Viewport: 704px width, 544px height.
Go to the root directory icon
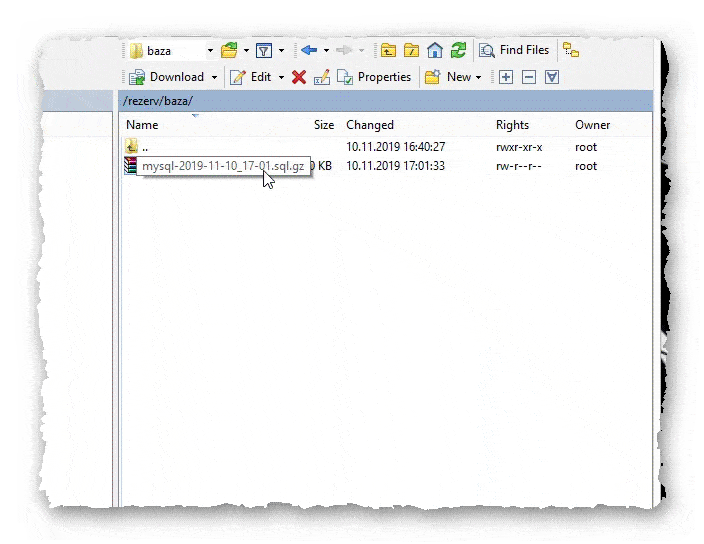click(411, 50)
